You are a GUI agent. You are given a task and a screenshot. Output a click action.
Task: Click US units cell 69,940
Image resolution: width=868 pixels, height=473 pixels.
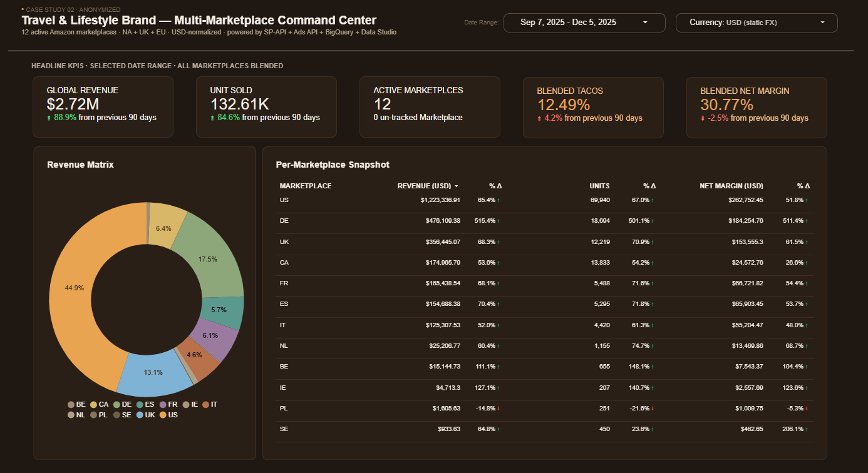point(600,200)
